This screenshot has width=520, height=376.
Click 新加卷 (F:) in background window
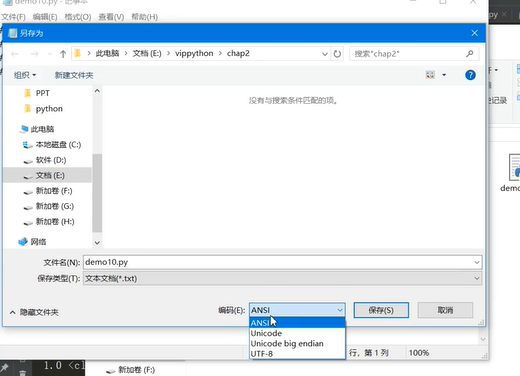click(136, 370)
